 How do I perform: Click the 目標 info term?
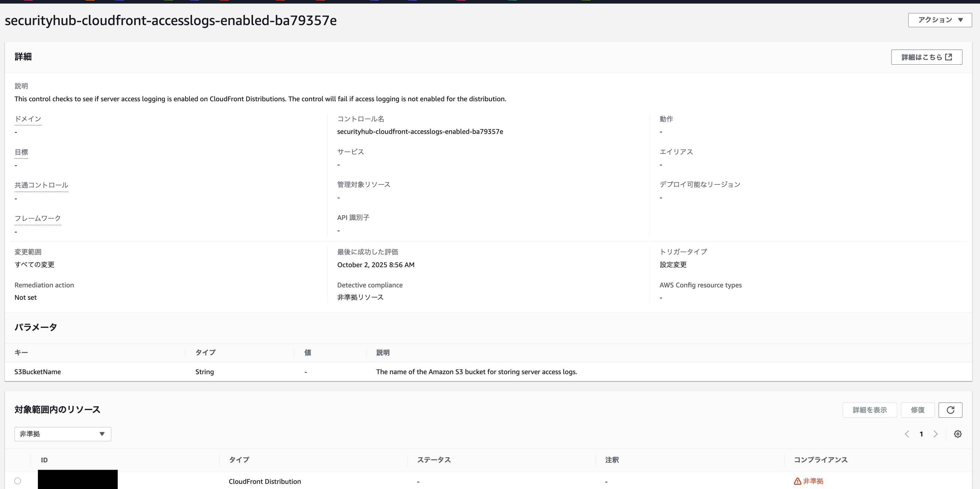point(21,152)
